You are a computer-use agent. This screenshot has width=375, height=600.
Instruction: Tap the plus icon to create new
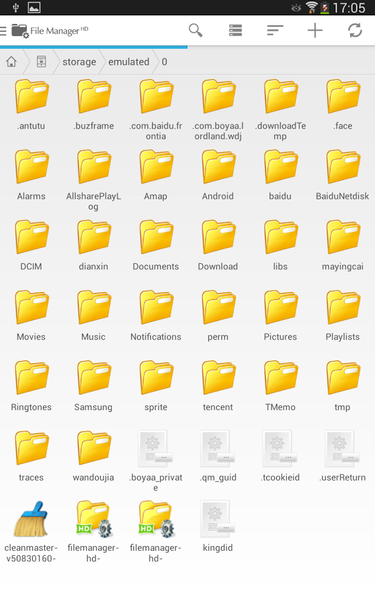[315, 30]
